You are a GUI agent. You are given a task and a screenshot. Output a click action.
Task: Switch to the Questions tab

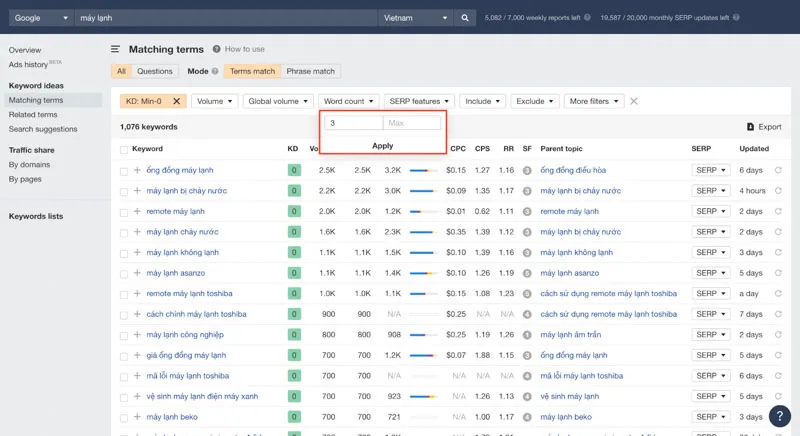coord(154,71)
